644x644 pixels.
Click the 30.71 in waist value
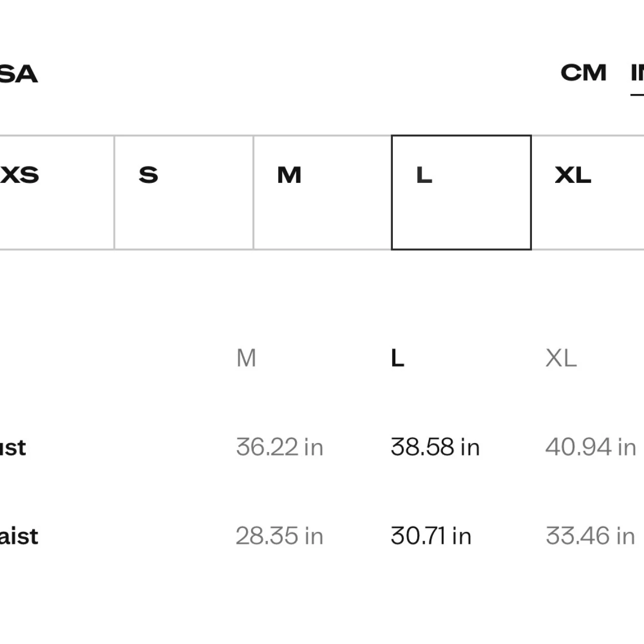[x=431, y=536]
